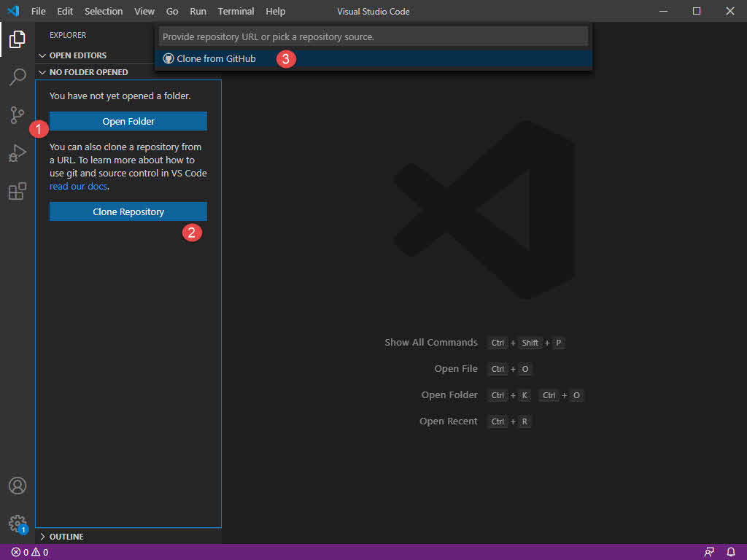Click the feedback icon in the status bar

(x=708, y=552)
